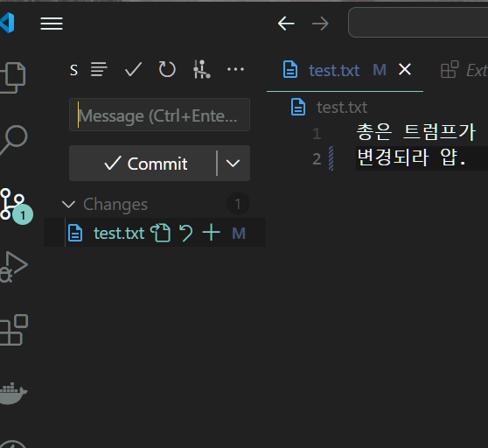The image size is (488, 448).
Task: Open the Extensions view in activity bar
Action: tap(14, 330)
